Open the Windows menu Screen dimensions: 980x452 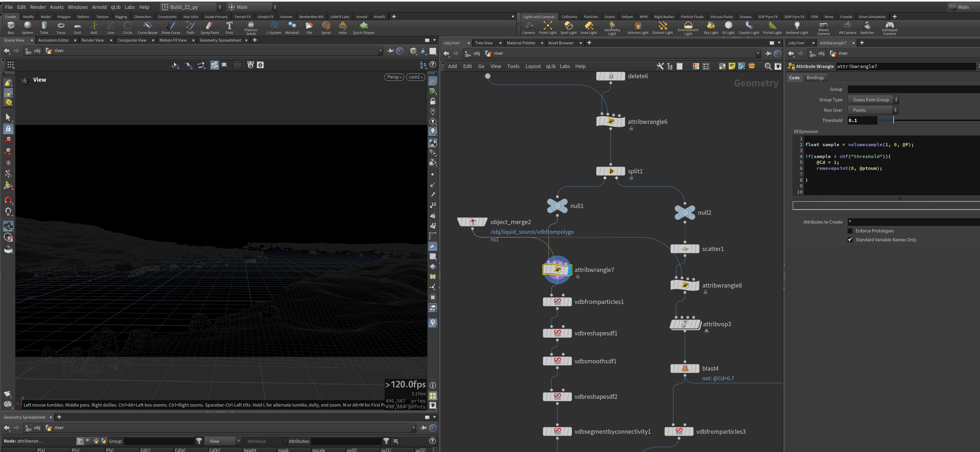coord(78,7)
